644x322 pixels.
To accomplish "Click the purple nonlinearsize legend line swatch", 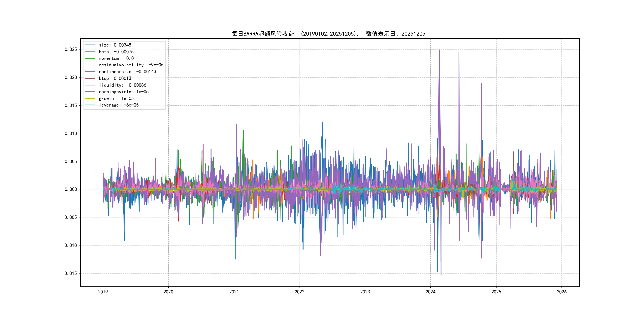I will click(x=90, y=72).
